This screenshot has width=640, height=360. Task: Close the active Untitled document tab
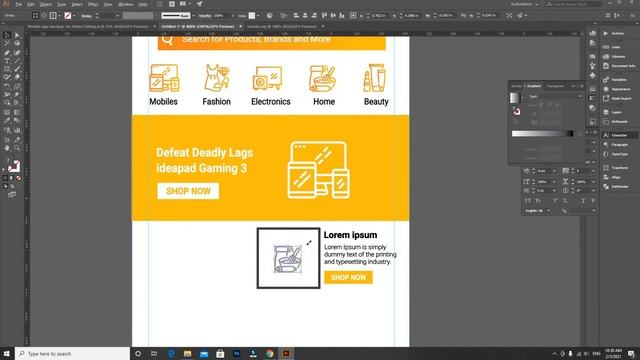point(240,27)
